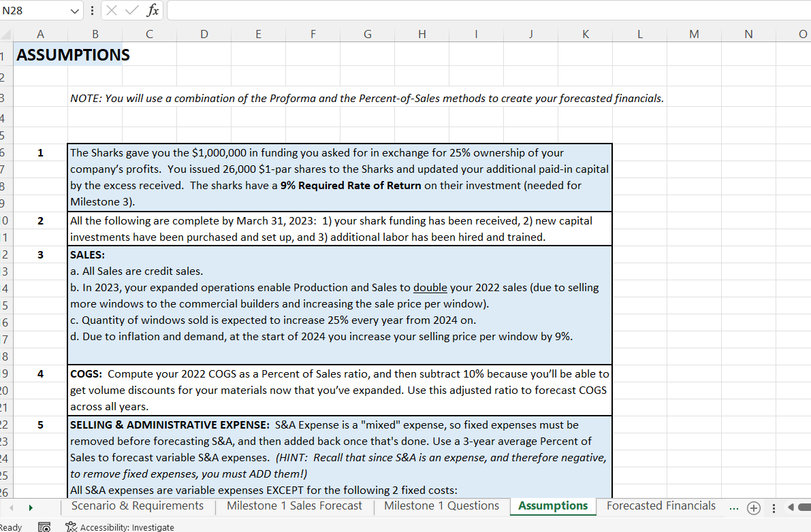811x532 pixels.
Task: Open the Forecasted Financials sheet
Action: (x=661, y=505)
